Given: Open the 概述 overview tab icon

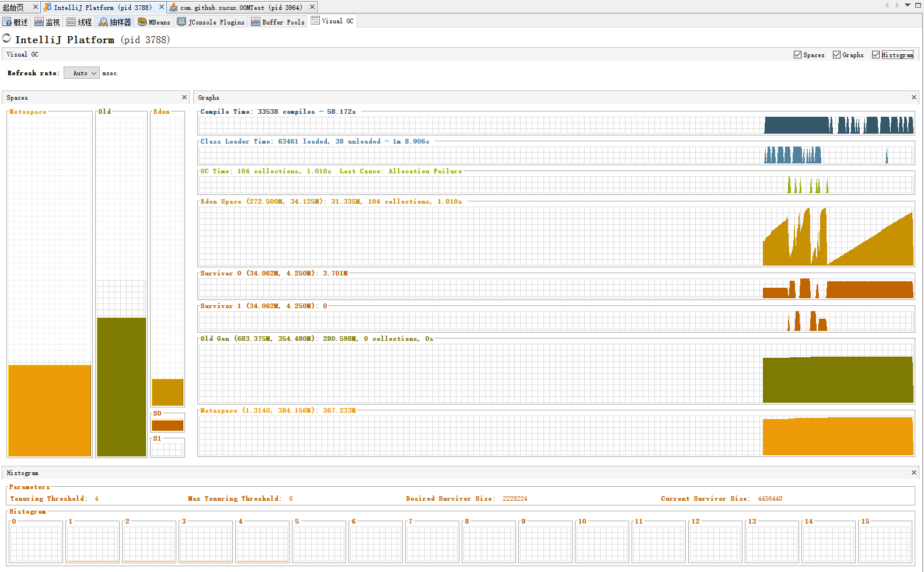Looking at the screenshot, I should [8, 22].
